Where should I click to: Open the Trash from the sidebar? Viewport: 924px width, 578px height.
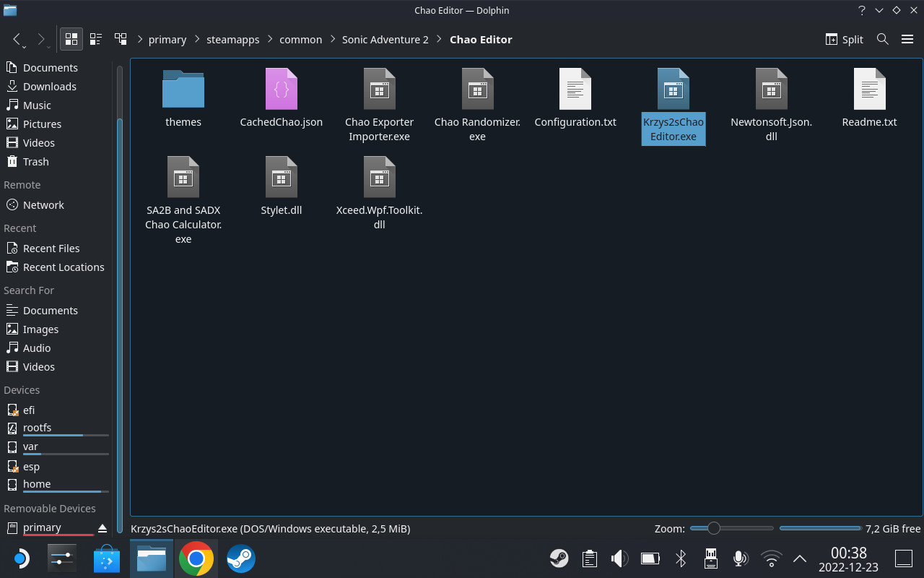(34, 161)
